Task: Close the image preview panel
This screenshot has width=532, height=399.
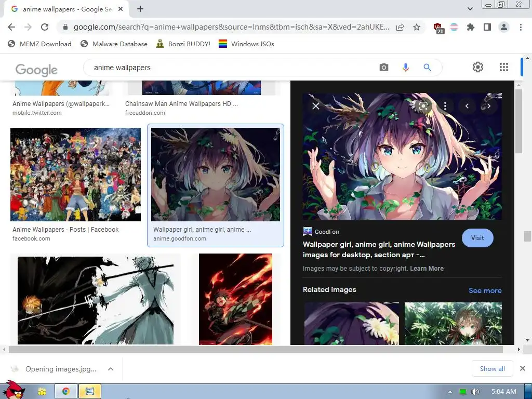Action: 315,106
